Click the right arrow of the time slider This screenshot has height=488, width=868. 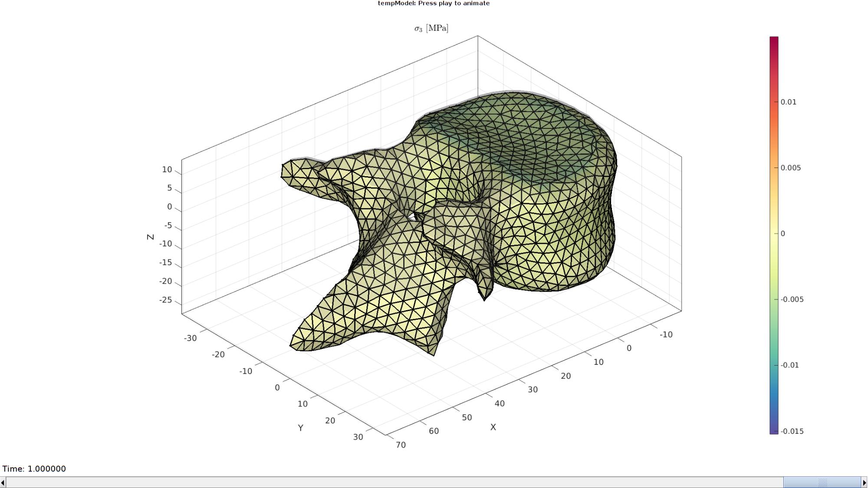pos(865,482)
